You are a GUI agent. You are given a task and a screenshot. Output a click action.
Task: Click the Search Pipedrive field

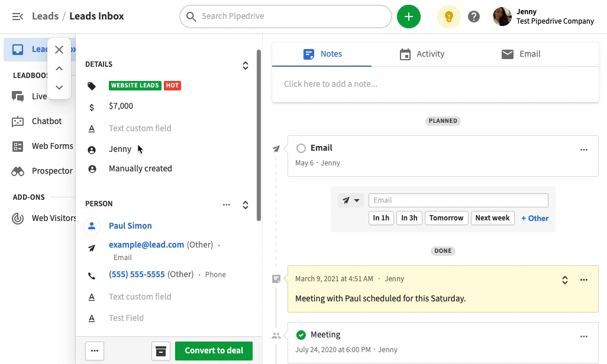pyautogui.click(x=286, y=17)
